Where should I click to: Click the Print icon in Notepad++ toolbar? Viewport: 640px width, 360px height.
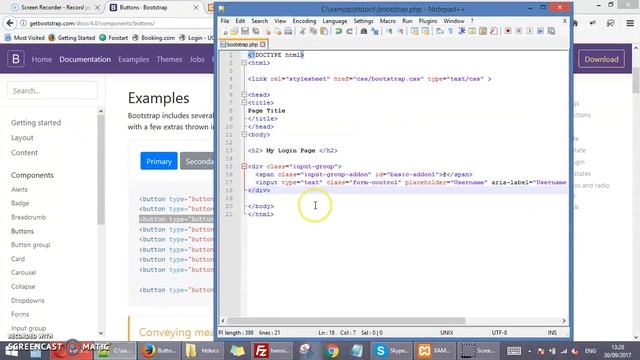[x=288, y=31]
